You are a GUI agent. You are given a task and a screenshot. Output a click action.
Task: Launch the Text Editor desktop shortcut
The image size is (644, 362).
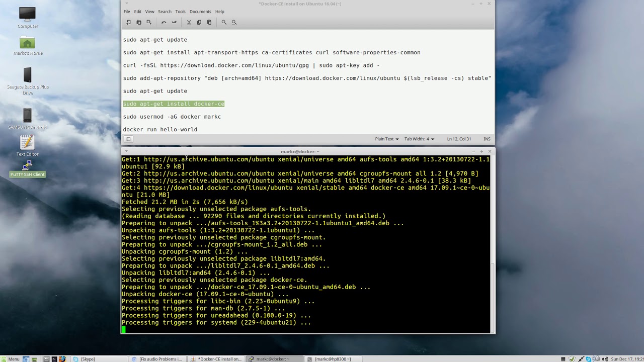28,146
